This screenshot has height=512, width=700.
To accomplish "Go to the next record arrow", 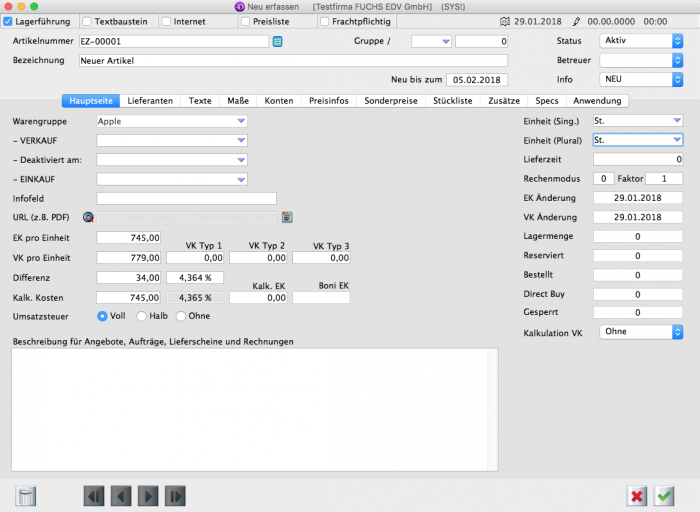I will tap(148, 495).
